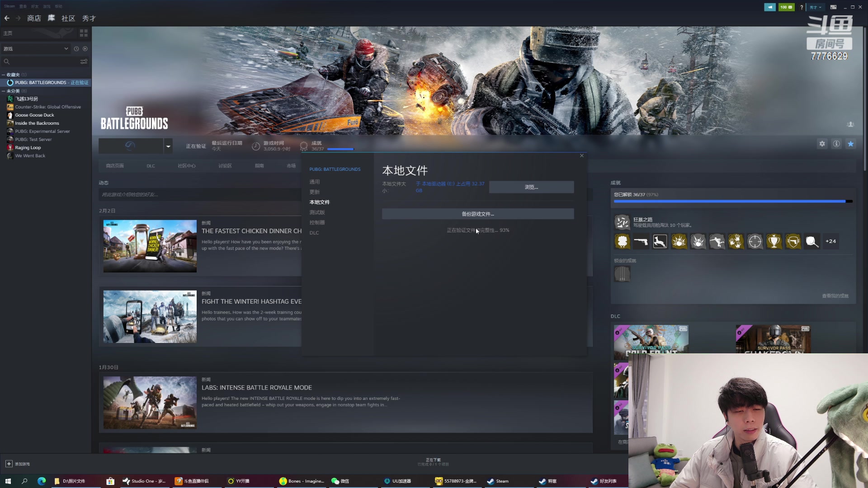Open the advanced filter sliders icon
868x488 pixels.
[x=84, y=61]
